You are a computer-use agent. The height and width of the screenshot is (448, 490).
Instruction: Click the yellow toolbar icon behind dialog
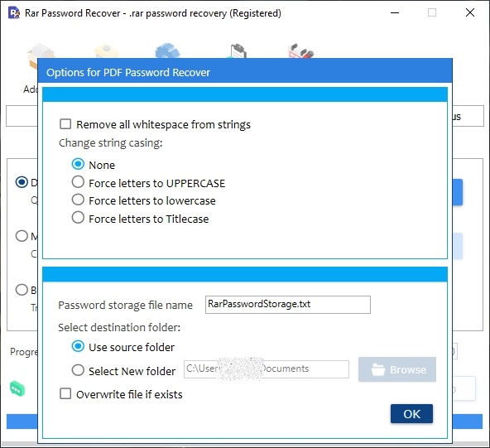coord(107,51)
